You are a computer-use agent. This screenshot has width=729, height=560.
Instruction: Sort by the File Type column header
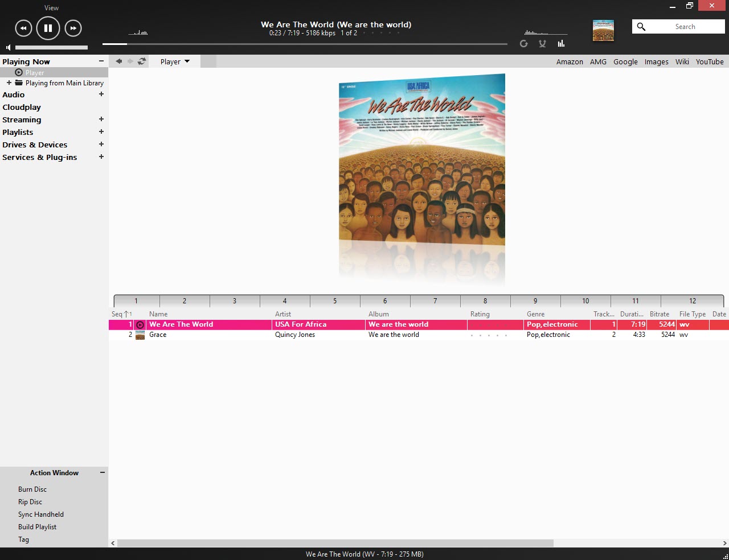[x=693, y=314]
